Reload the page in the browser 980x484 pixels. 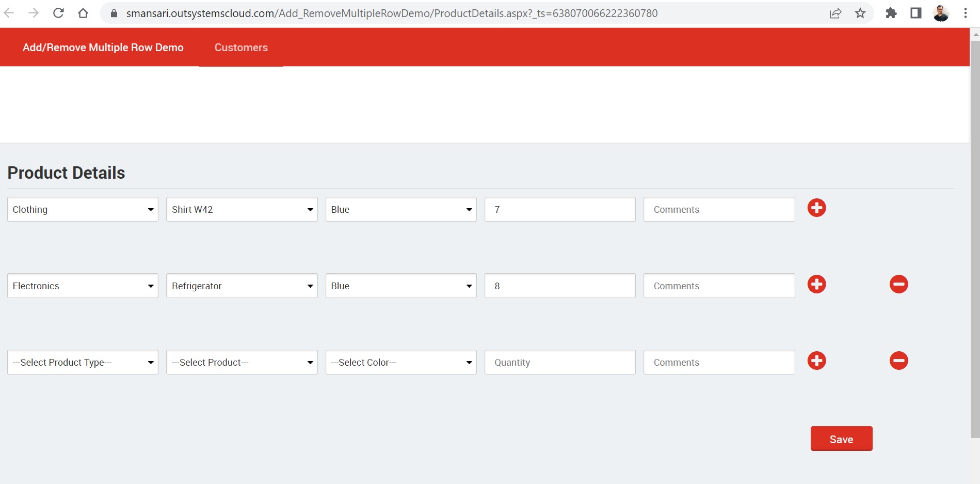coord(58,13)
